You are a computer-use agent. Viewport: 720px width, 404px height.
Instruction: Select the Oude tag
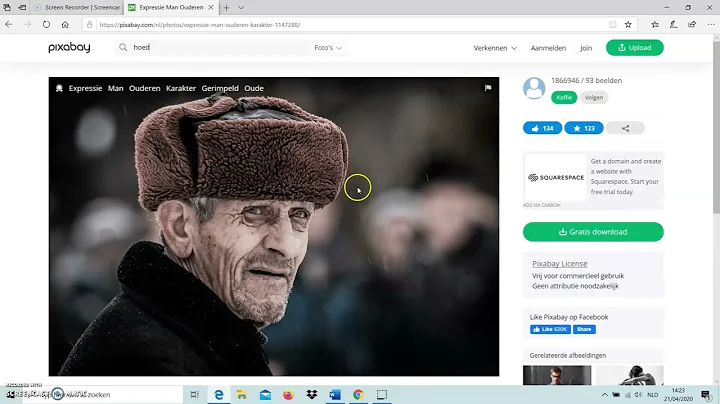point(254,88)
